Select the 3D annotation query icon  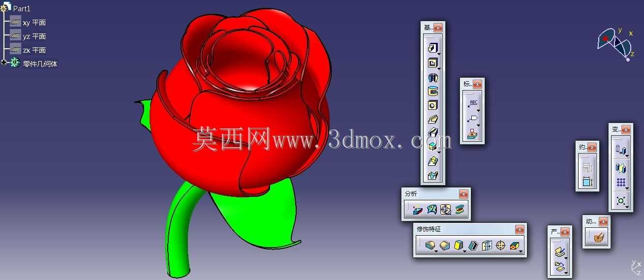coord(472,134)
